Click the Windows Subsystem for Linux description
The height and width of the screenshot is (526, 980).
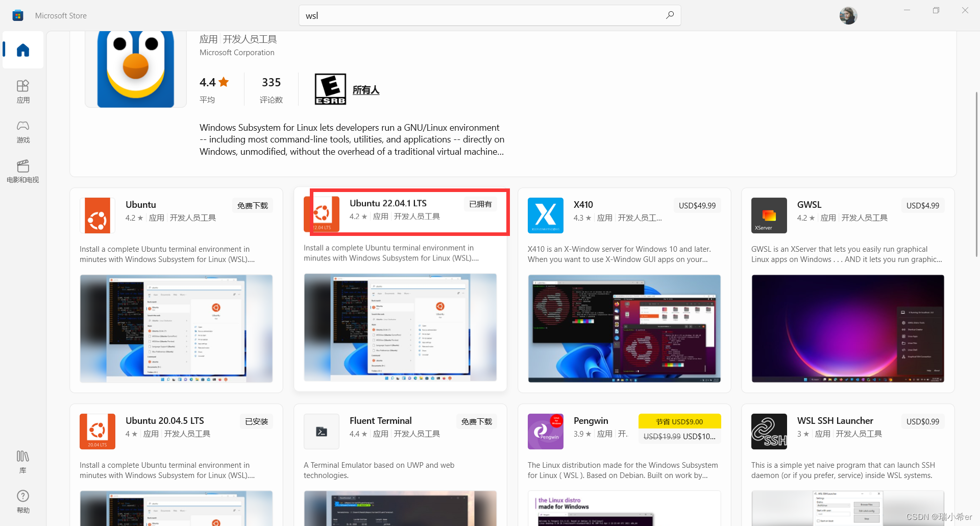(x=352, y=139)
